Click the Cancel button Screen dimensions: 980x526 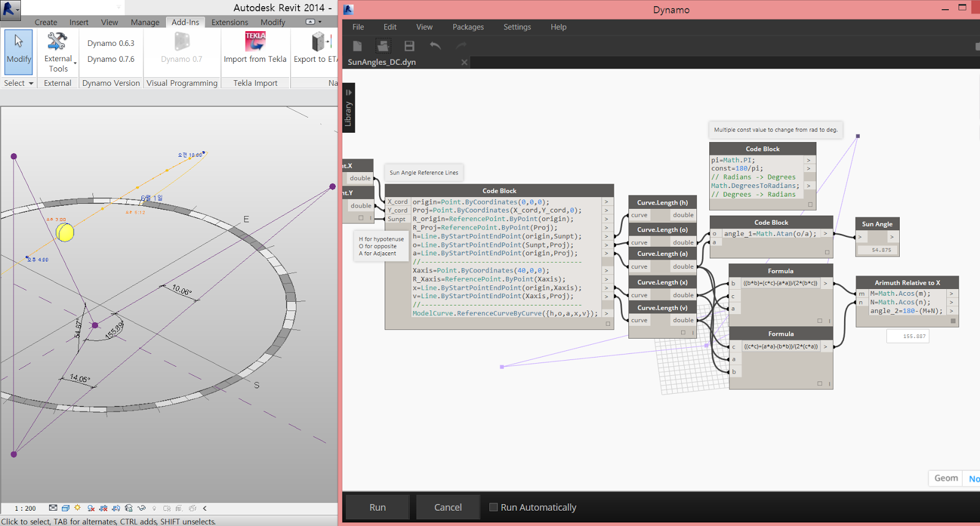coord(448,507)
